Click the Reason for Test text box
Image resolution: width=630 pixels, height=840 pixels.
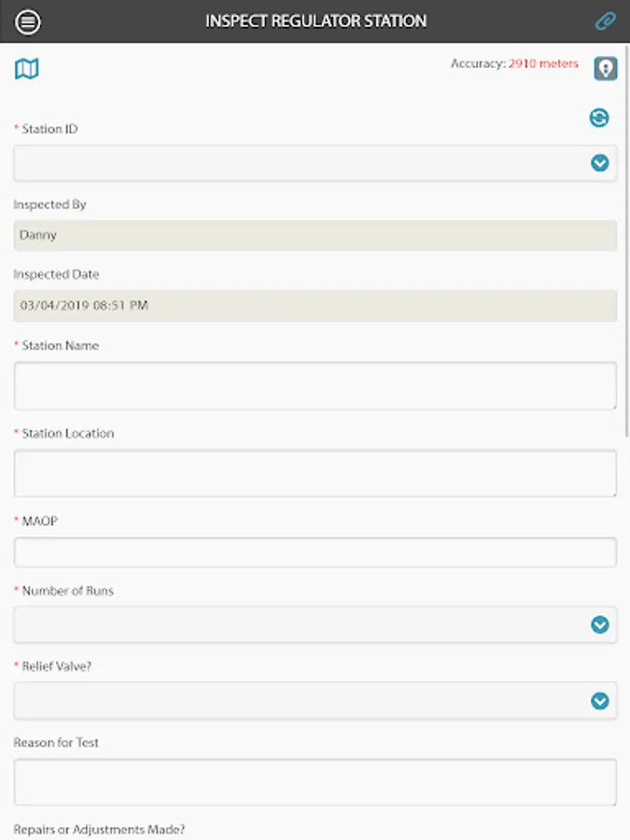[315, 782]
